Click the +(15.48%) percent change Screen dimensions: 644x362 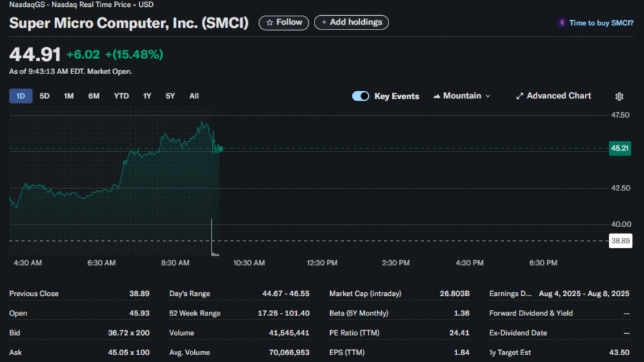point(134,55)
